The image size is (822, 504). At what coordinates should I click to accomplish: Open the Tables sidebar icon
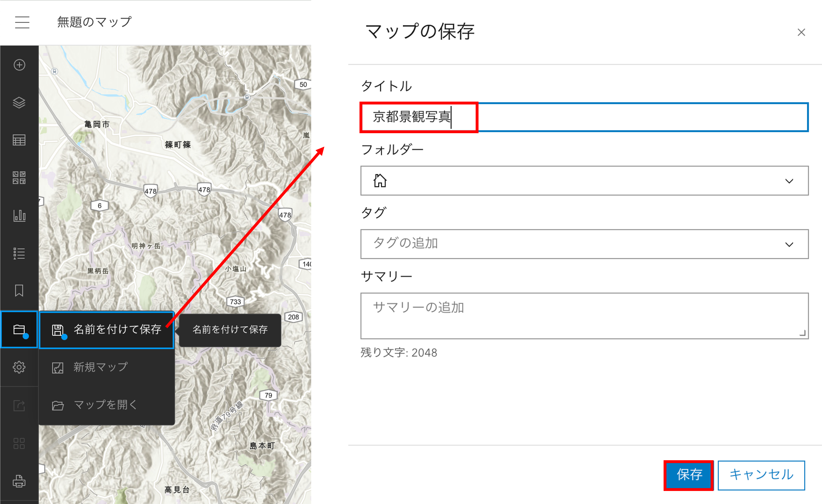(x=19, y=140)
